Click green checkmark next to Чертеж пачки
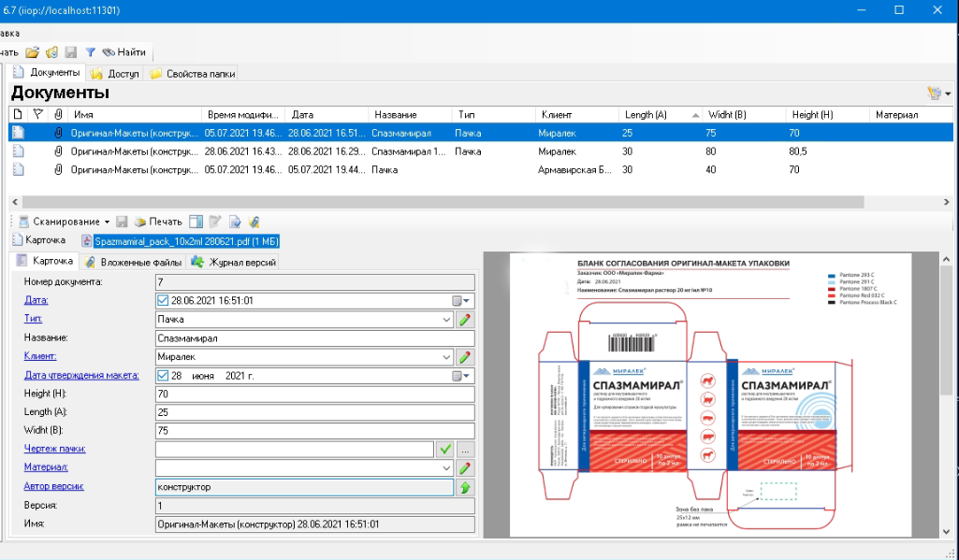Viewport: 959px width, 560px height. tap(445, 450)
